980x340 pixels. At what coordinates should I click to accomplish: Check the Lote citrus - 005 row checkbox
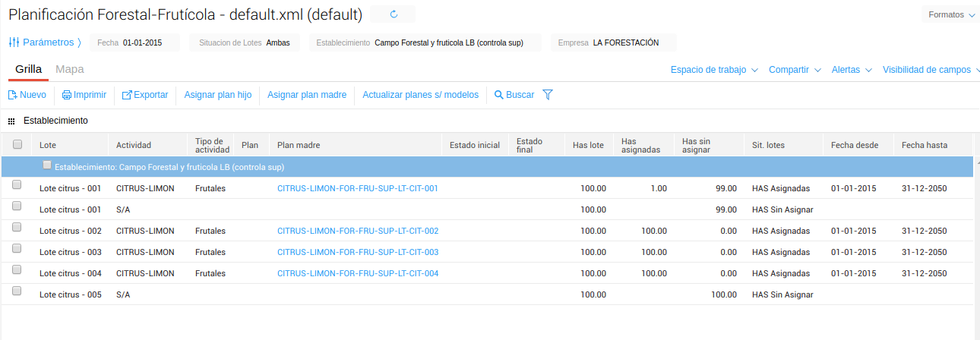tap(17, 291)
